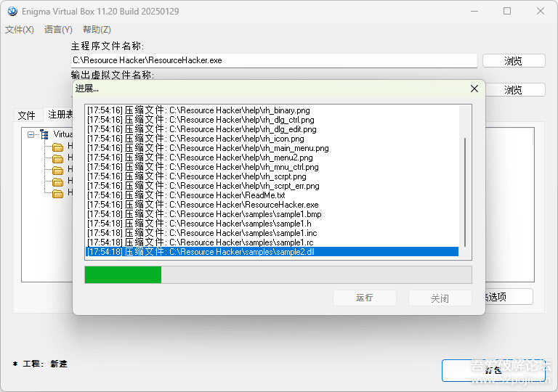
Task: Click 浏览 button next to main program file
Action: point(514,61)
